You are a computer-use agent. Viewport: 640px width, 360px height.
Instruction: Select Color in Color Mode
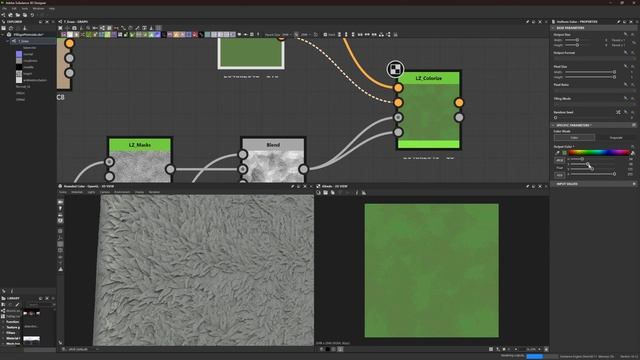574,138
